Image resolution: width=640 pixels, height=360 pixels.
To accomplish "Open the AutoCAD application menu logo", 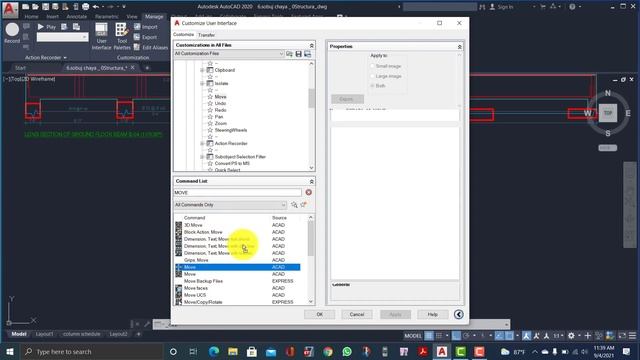I will 10,9.
